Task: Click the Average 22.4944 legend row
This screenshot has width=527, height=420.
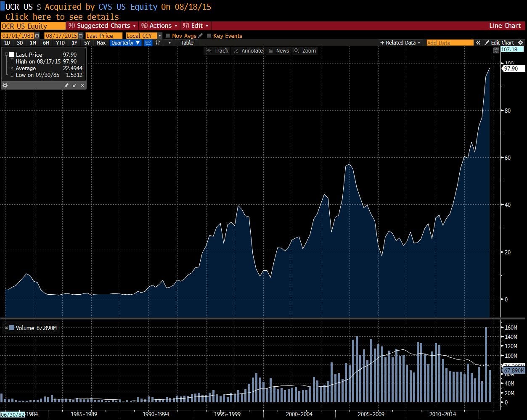Action: coord(46,68)
